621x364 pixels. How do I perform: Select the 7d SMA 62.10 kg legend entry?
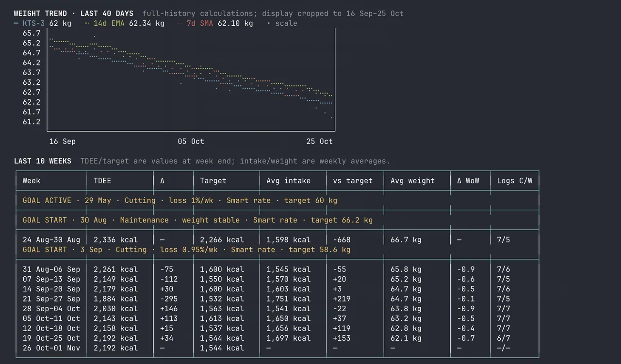(215, 23)
